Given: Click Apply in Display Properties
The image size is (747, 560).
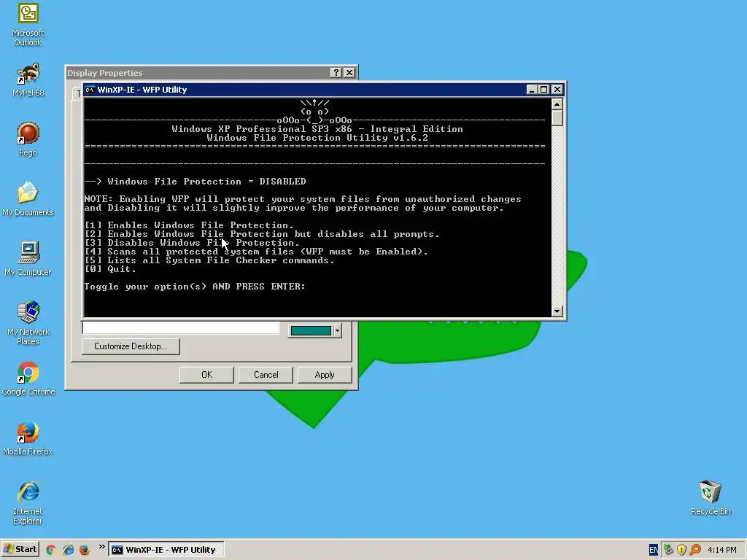Looking at the screenshot, I should [325, 375].
